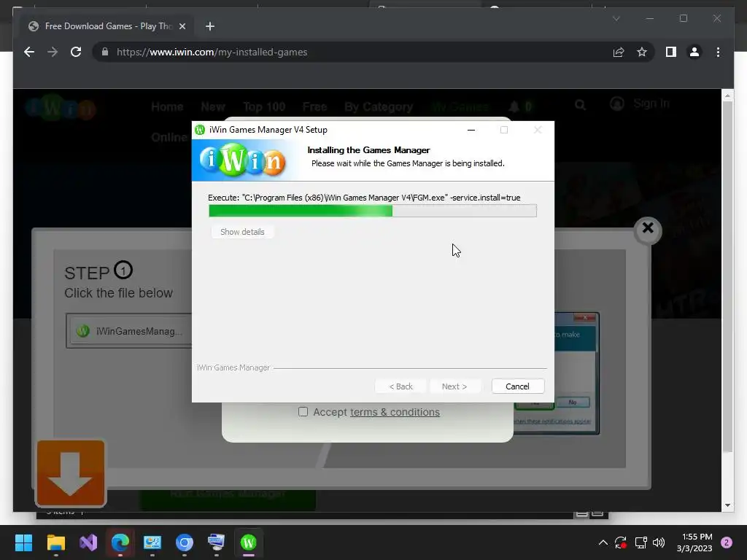Image resolution: width=747 pixels, height=560 pixels.
Task: Open the tab search chevron
Action: [616, 18]
